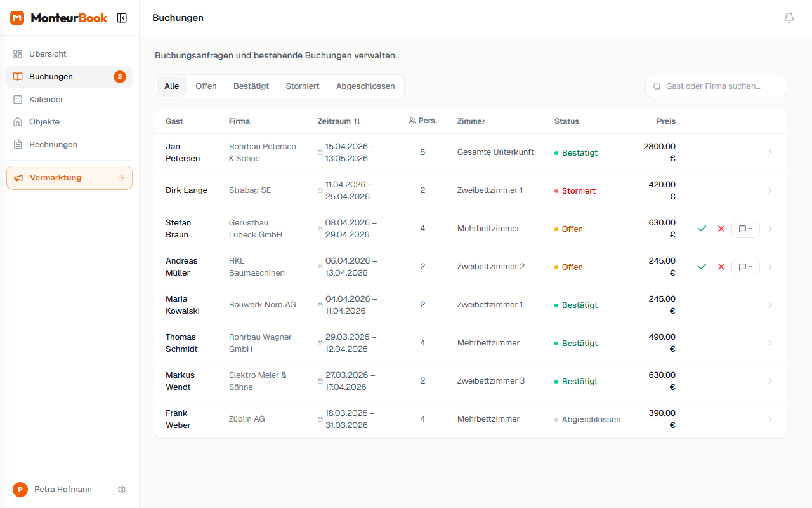Screen dimensions: 812x508
Task: Confirm Stefan Braun's booking with green checkmark
Action: pos(702,229)
